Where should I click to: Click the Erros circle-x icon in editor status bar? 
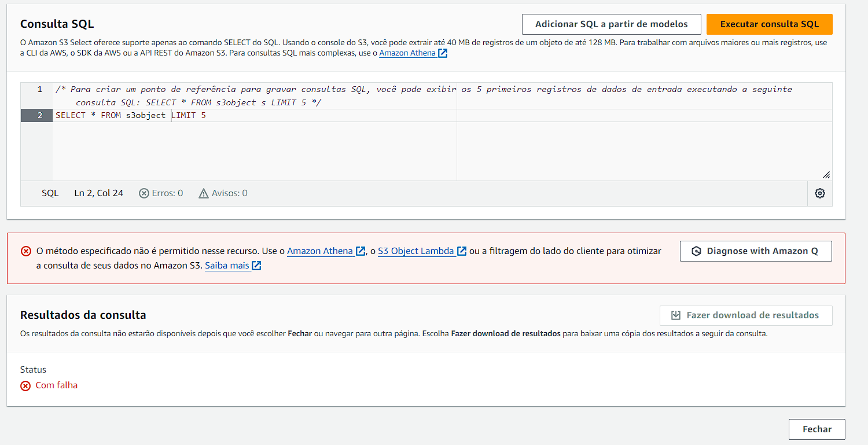coord(144,193)
